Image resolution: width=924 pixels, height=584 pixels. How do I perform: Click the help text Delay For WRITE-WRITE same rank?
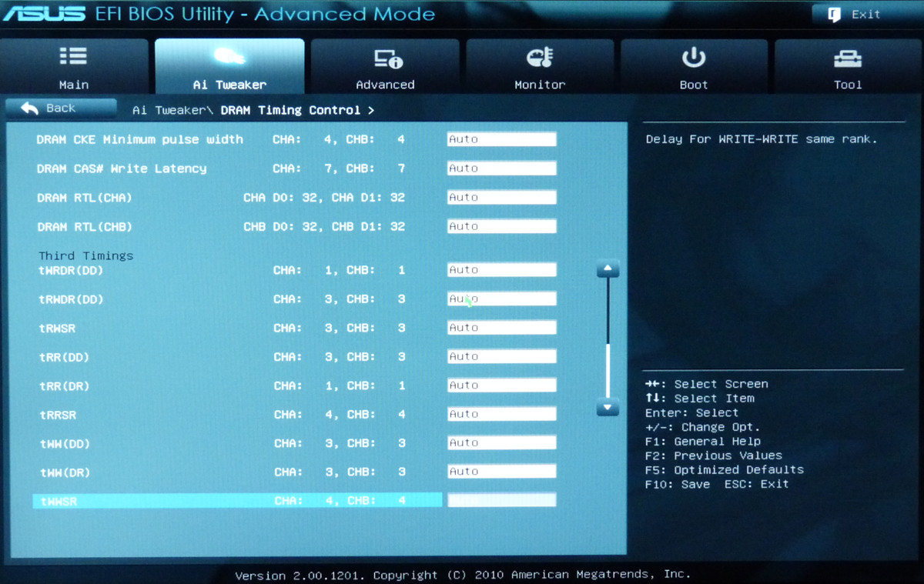pyautogui.click(x=762, y=139)
